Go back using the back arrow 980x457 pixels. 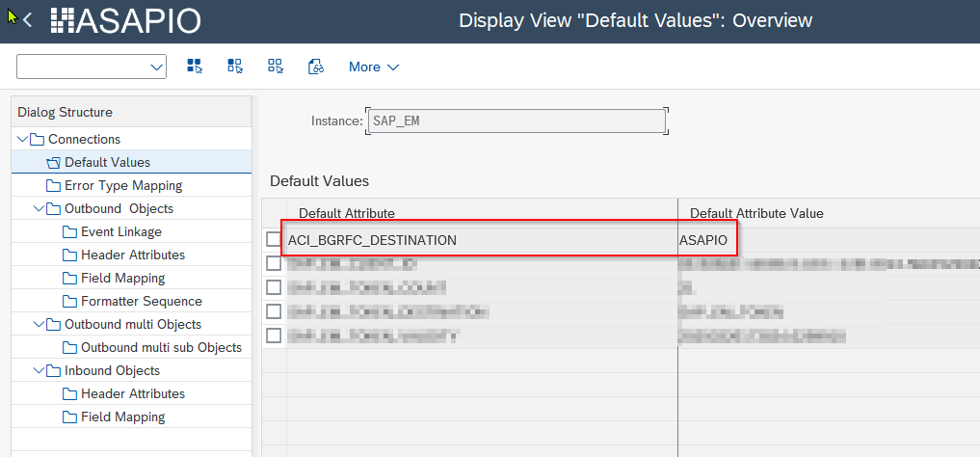click(27, 20)
